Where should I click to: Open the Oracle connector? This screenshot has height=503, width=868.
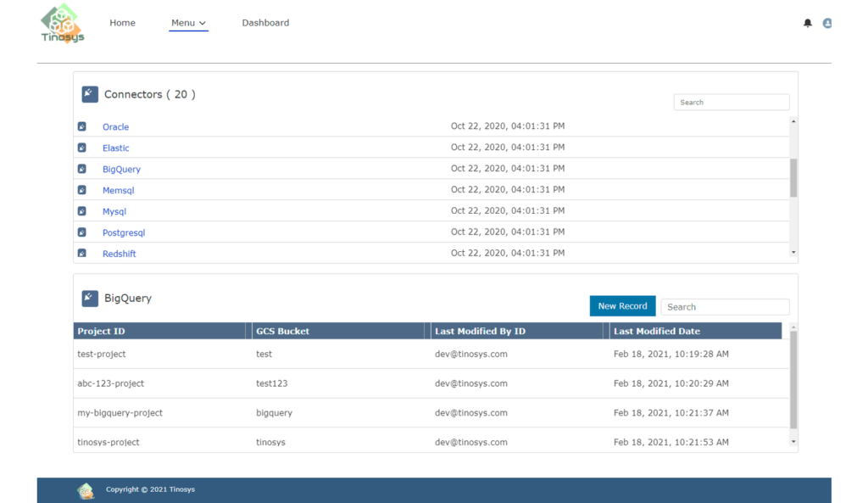point(115,127)
